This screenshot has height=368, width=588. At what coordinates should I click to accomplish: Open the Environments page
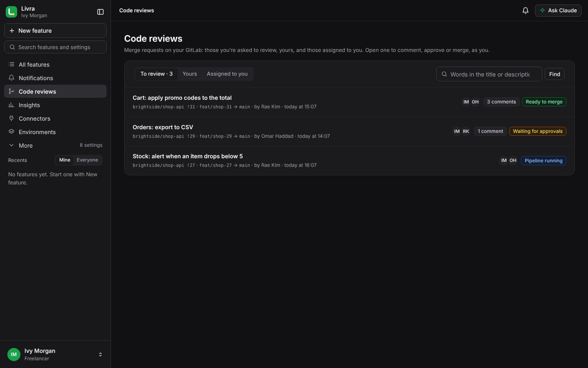pos(55,132)
